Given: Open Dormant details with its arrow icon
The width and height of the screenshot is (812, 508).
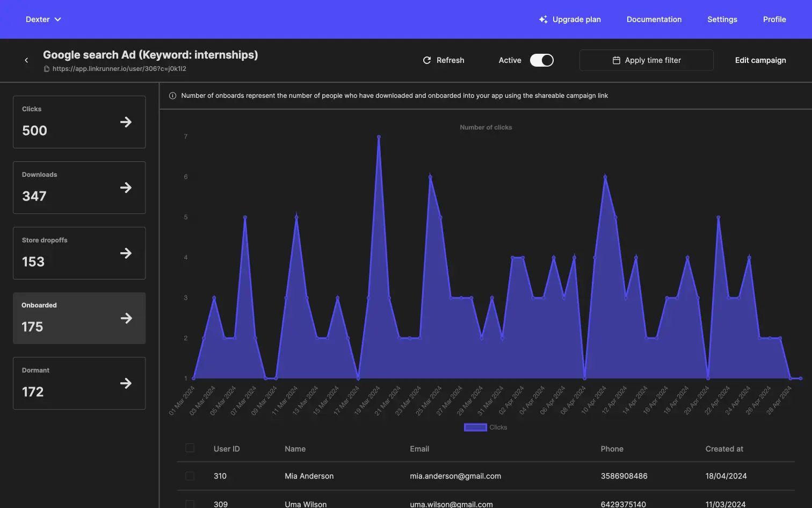Looking at the screenshot, I should click(x=126, y=383).
